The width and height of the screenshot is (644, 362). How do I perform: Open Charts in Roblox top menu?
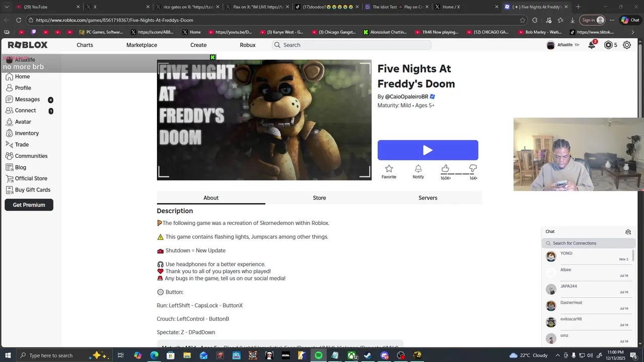[85, 45]
